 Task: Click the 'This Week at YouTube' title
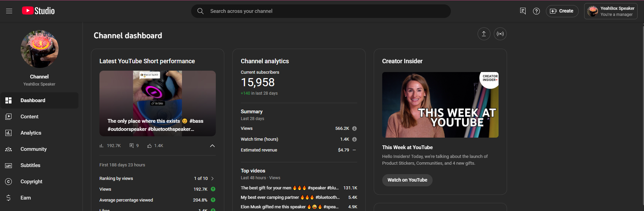[407, 147]
